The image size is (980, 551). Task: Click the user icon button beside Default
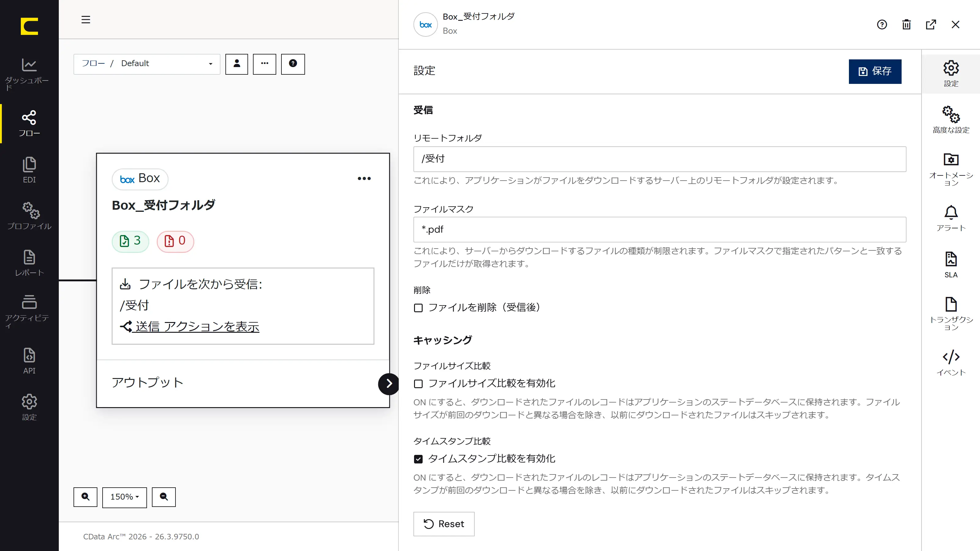pos(237,64)
